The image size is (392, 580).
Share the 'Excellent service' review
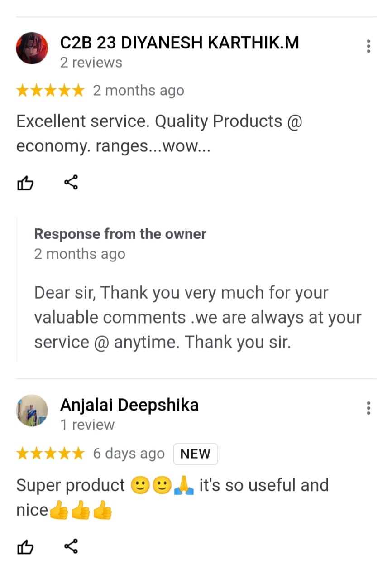point(71,183)
